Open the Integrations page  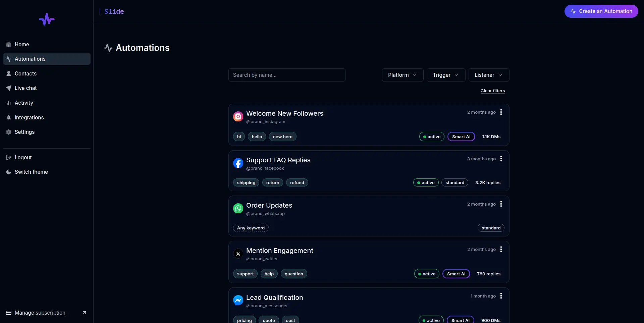pos(29,117)
